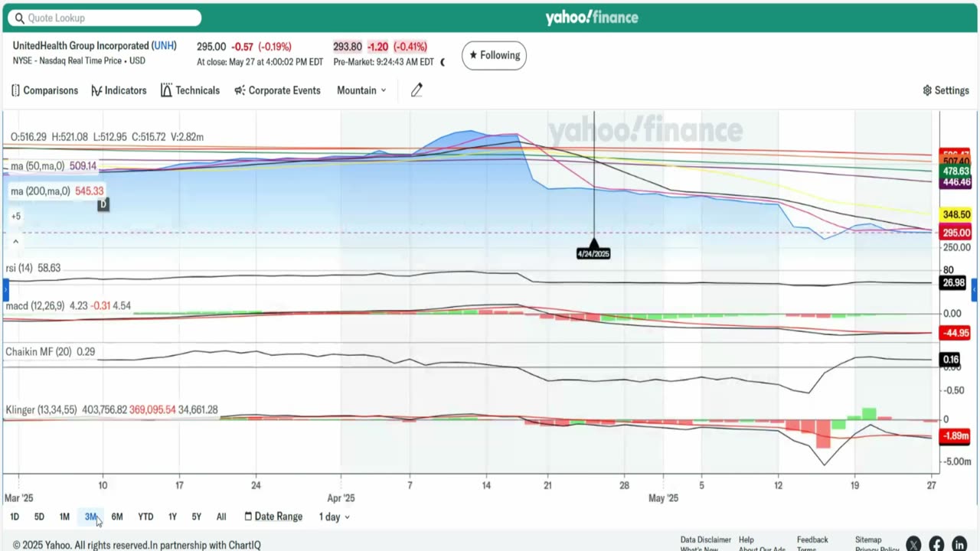Select the 5Y range tab
Viewport: 980px width, 551px height.
[197, 517]
